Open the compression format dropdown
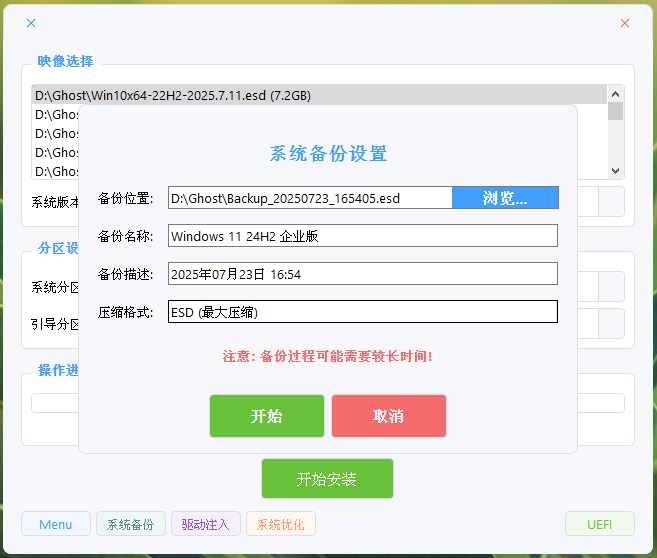 click(x=363, y=312)
